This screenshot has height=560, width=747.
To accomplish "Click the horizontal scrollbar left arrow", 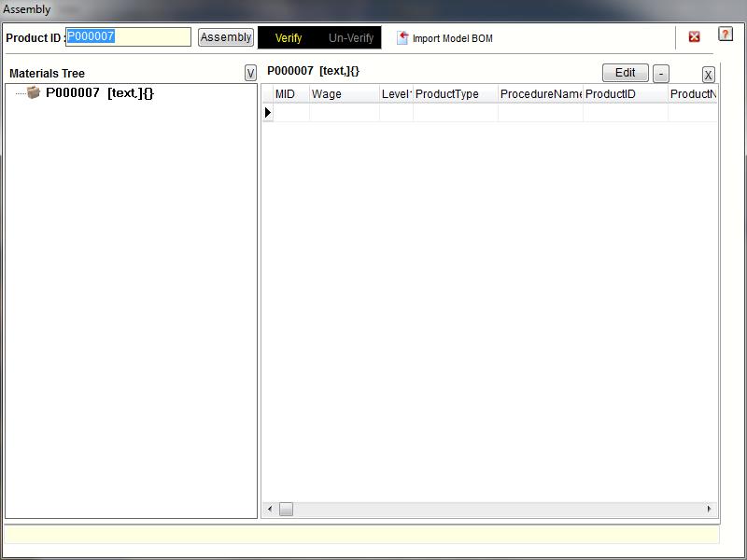I will pyautogui.click(x=270, y=509).
